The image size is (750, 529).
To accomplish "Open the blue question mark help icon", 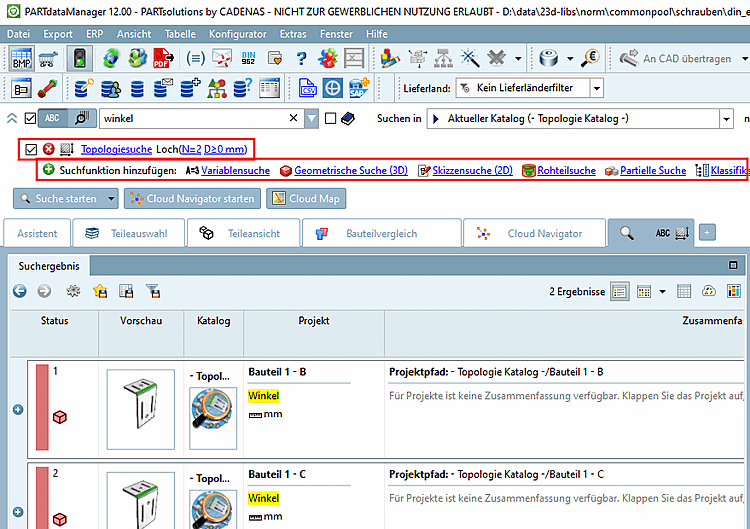I will point(301,58).
